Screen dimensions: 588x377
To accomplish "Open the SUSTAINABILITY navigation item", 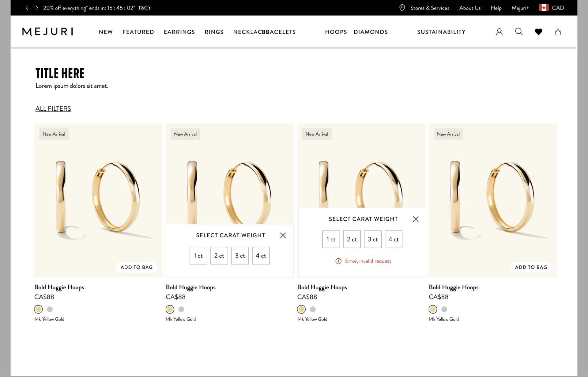I will 441,32.
